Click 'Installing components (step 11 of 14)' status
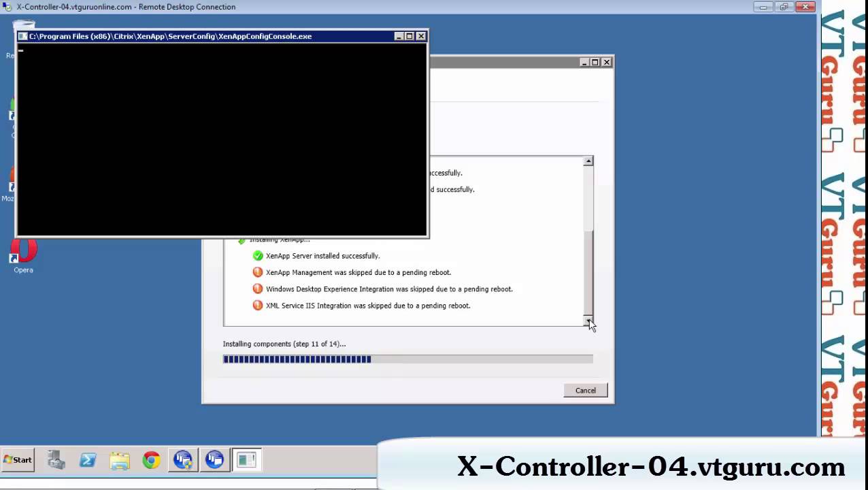The image size is (868, 490). click(284, 344)
